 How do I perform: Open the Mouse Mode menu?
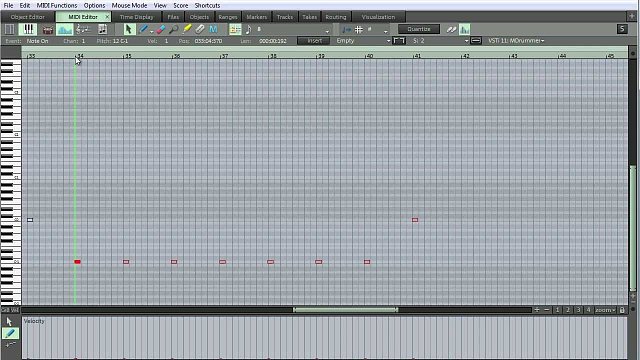coord(129,5)
